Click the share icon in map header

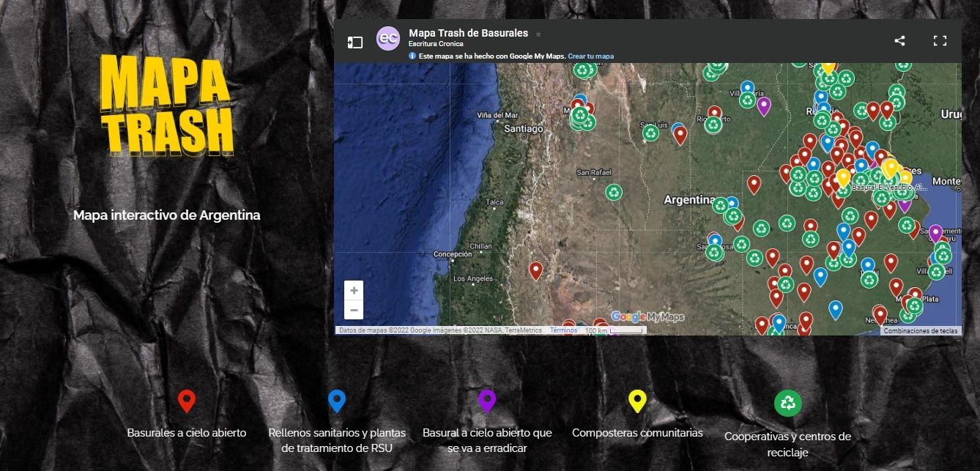pos(899,41)
